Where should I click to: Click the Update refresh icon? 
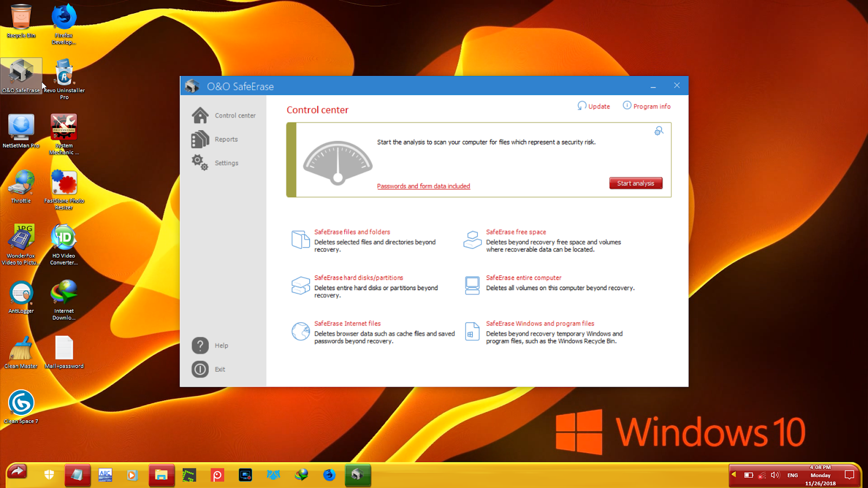tap(582, 106)
